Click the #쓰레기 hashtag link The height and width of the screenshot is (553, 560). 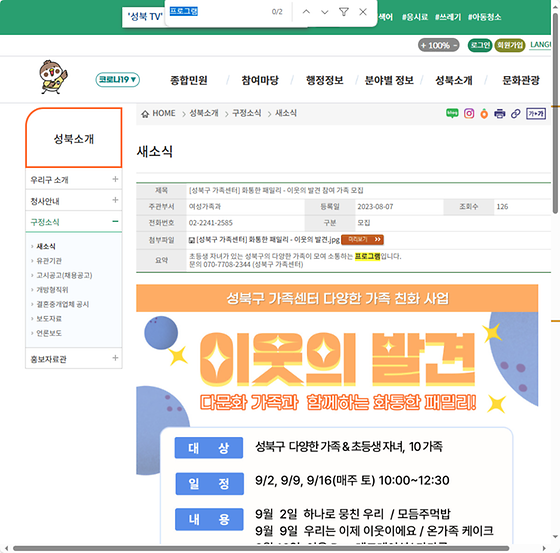[448, 17]
